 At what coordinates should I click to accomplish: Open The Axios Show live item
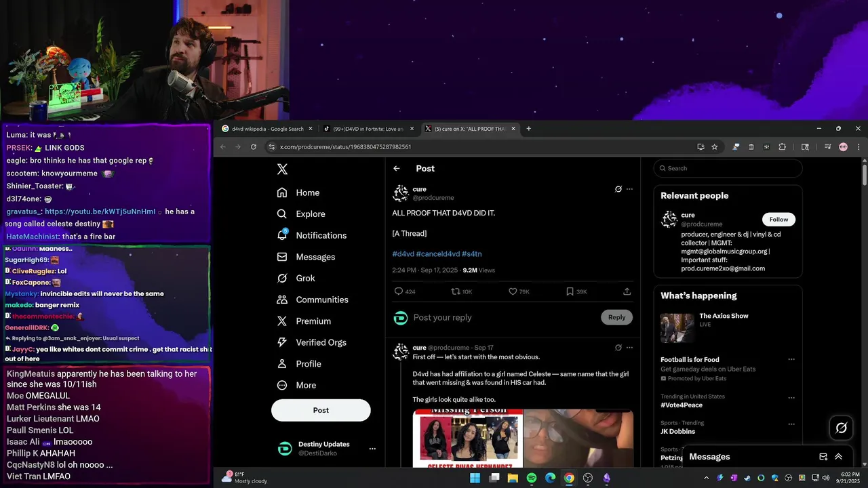728,328
